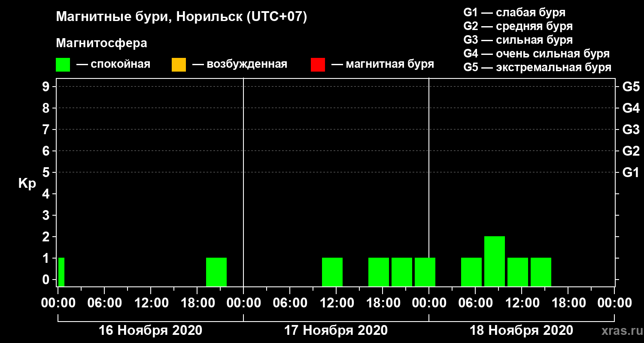Click 'G4 — очень сильная буря' legend line
This screenshot has height=343, width=644.
[x=537, y=54]
